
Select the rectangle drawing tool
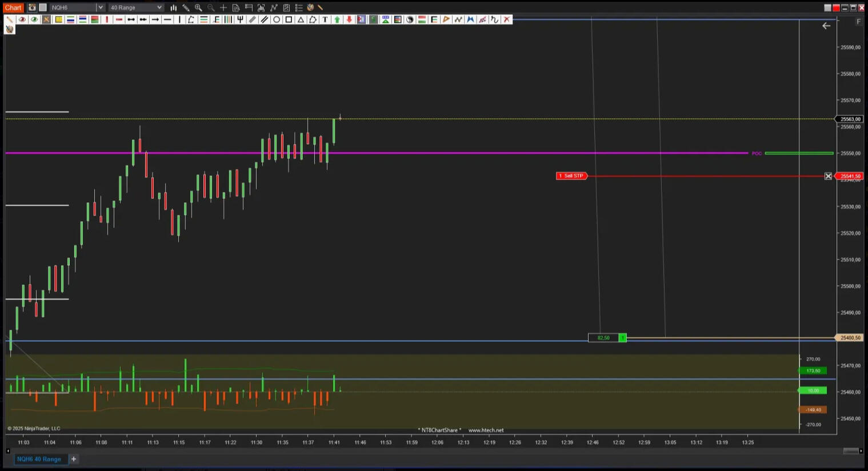(289, 19)
